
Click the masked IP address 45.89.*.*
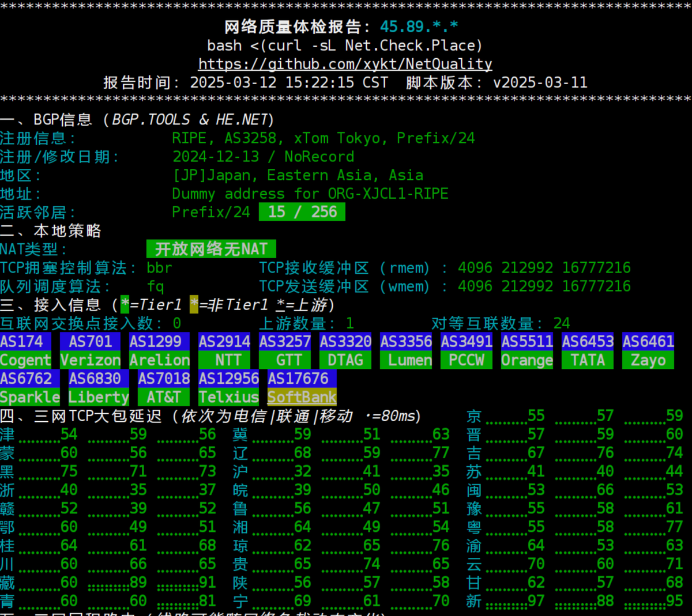coord(419,27)
